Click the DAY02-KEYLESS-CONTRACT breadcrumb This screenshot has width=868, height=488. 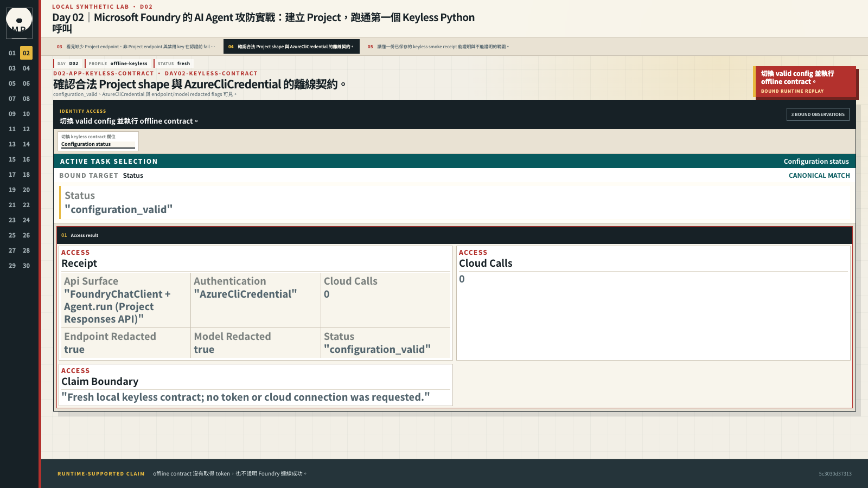(211, 74)
